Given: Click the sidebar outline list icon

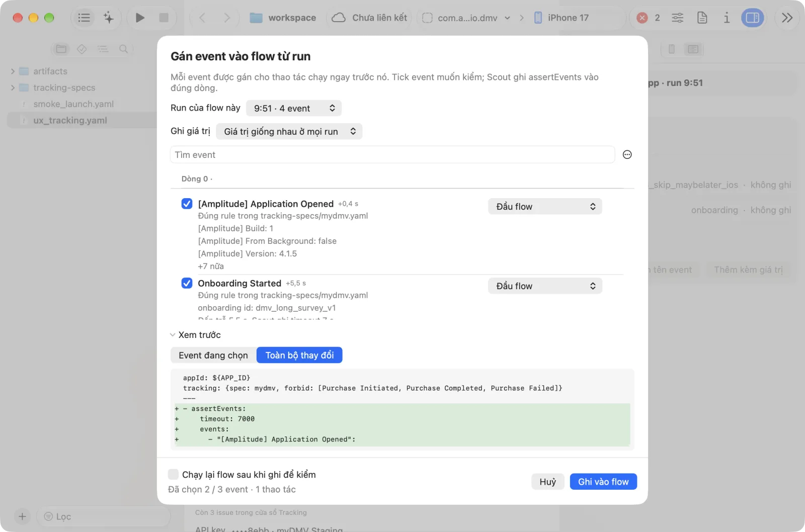Looking at the screenshot, I should [x=103, y=49].
